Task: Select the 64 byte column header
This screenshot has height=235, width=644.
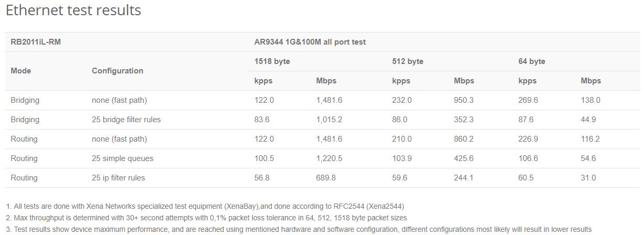Action: [x=532, y=61]
